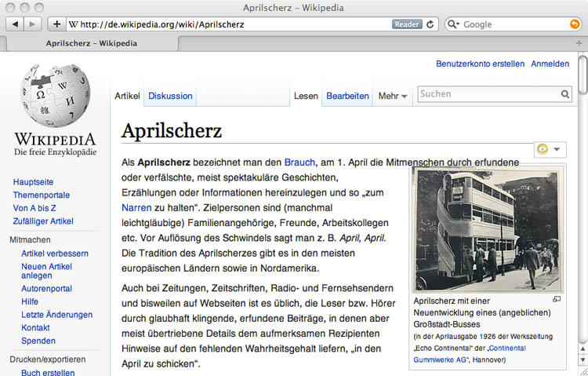Click the magnifying glass in Wikipedia search
This screenshot has width=588, height=376.
(x=565, y=94)
